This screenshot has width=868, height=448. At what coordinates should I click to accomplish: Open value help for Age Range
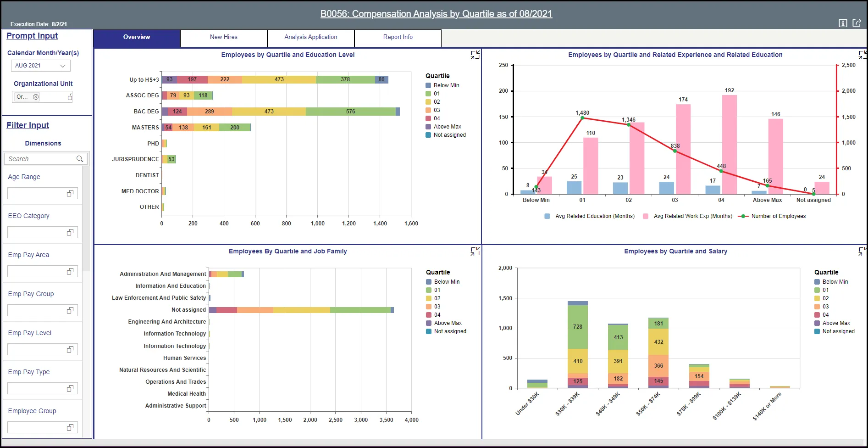pos(70,193)
